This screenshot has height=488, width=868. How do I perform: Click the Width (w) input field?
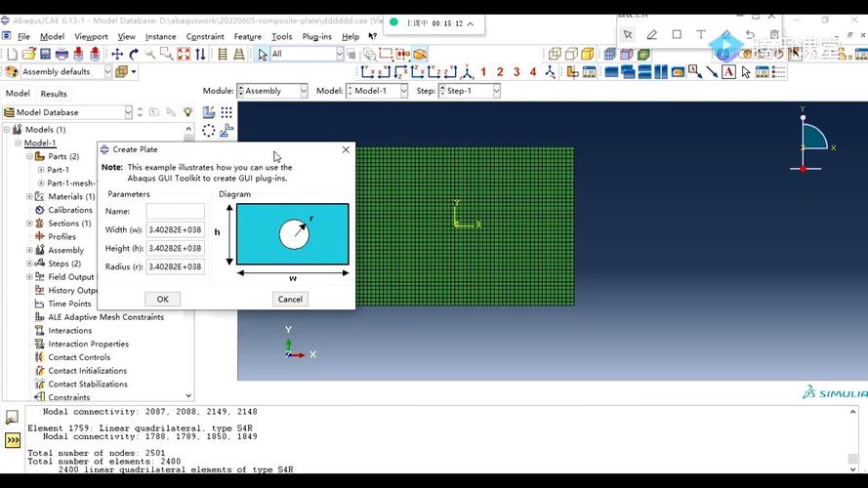[x=175, y=229]
